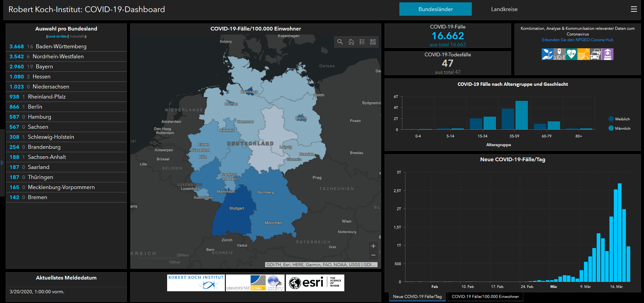Screen dimensions: 644x303
Task: Select Brandenburg in the list
Action: tap(66, 147)
